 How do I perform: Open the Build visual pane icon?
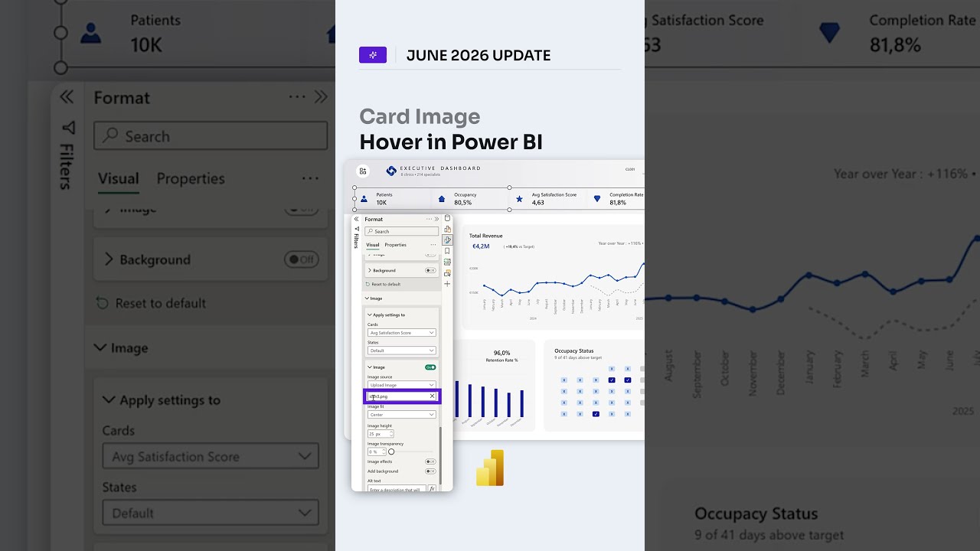[x=447, y=229]
